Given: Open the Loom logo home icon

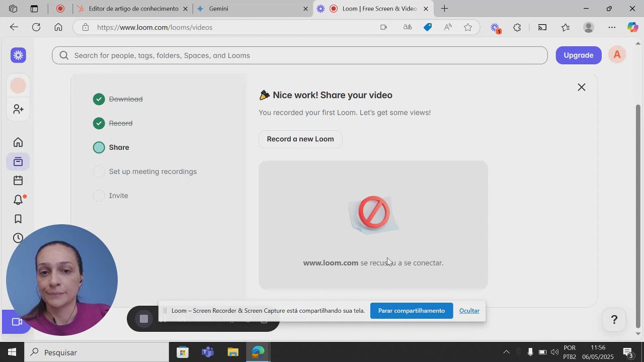Looking at the screenshot, I should point(19,55).
